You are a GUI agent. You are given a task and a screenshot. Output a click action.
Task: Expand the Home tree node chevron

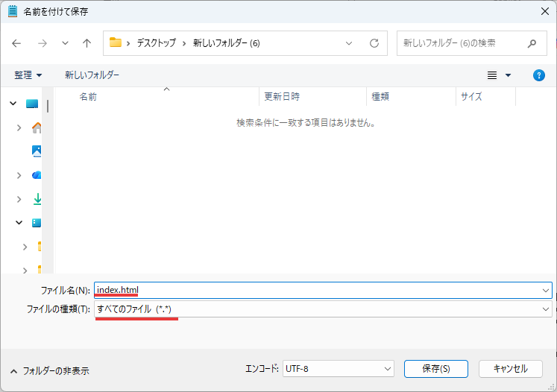[19, 127]
